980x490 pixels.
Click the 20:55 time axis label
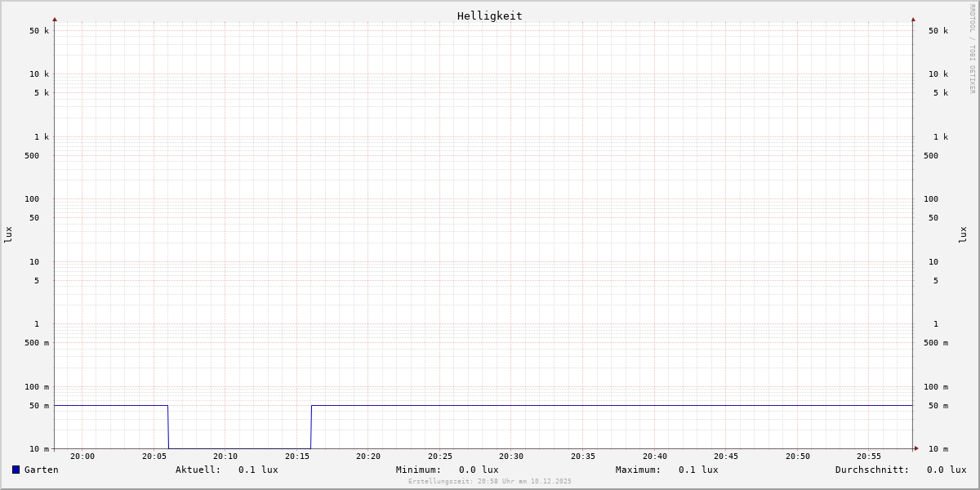pyautogui.click(x=869, y=457)
